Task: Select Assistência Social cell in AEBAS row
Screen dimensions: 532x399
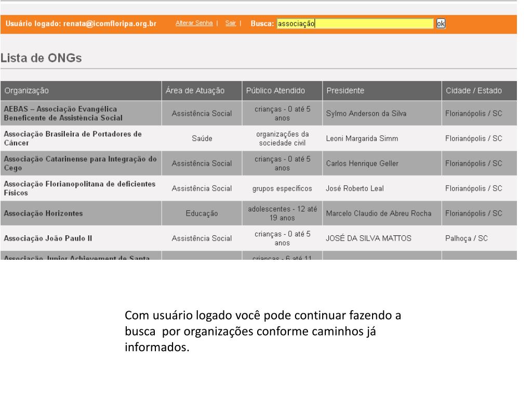Action: pyautogui.click(x=202, y=113)
